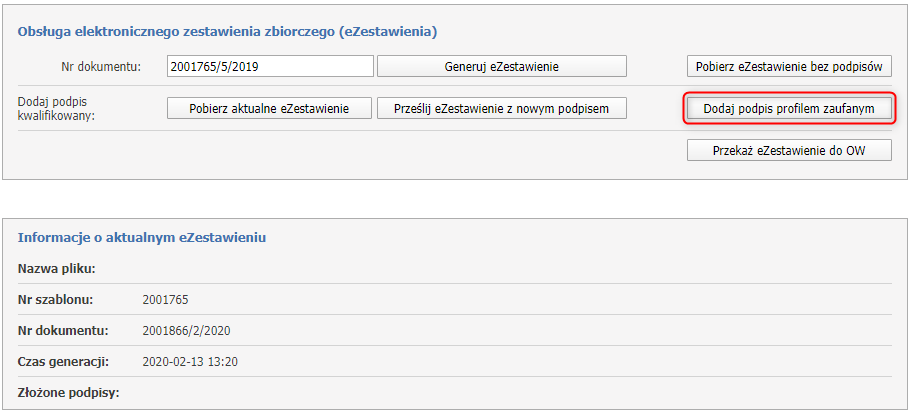Click the Nr szablonu label
Viewport: 912px width, 414px height.
click(55, 299)
